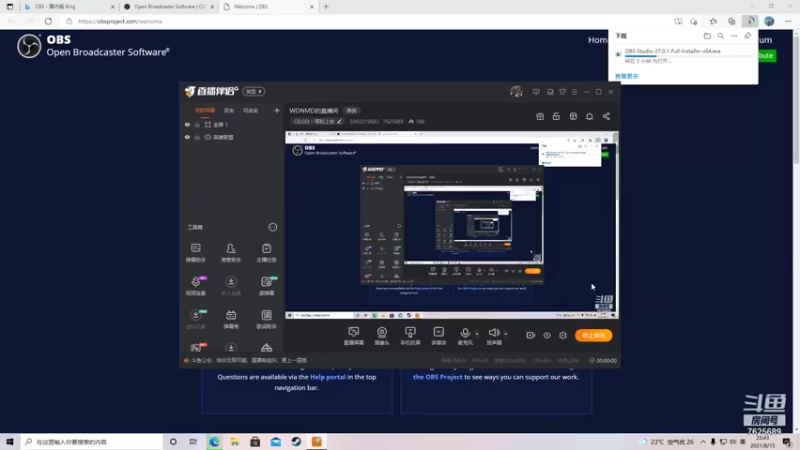Mute the microphone in the bottom bar
The image size is (800, 450).
(x=465, y=336)
